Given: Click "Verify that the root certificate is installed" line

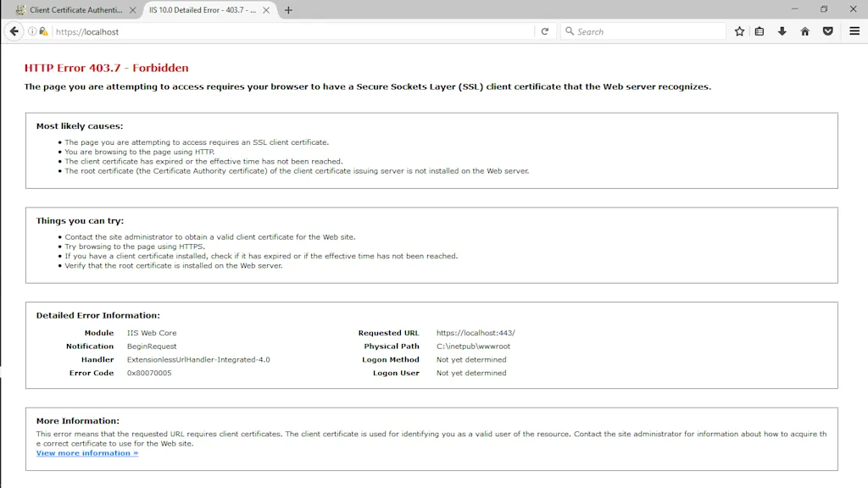Looking at the screenshot, I should (x=174, y=265).
